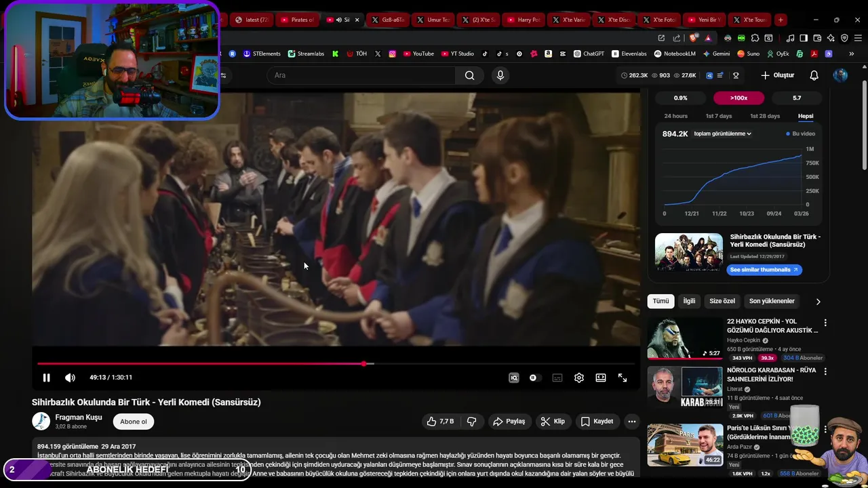This screenshot has height=488, width=868.
Task: Expand the bookmarks overflow chevron
Action: 852,54
